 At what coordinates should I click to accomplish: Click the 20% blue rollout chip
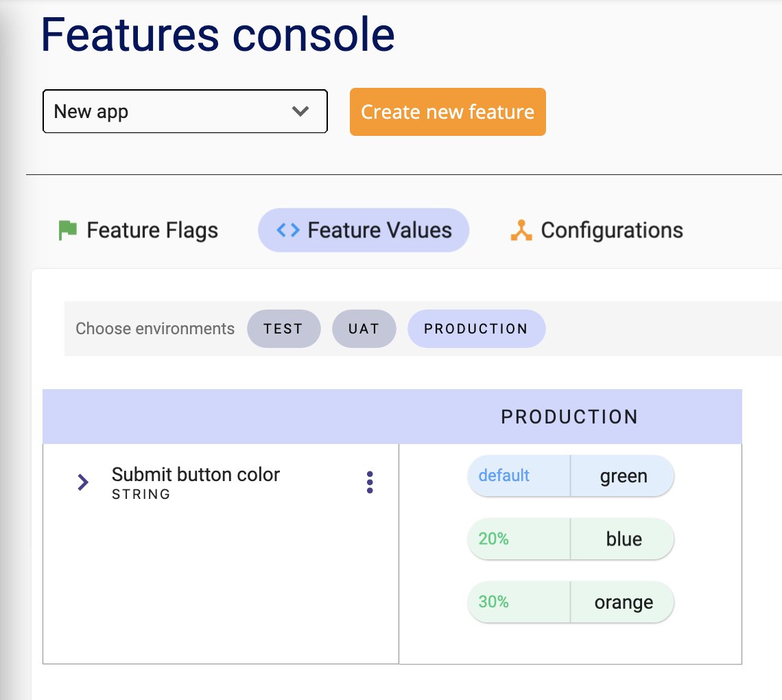tap(571, 539)
